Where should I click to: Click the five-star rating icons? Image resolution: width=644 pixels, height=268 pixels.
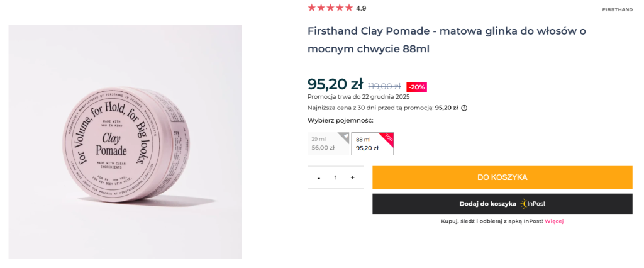click(330, 8)
